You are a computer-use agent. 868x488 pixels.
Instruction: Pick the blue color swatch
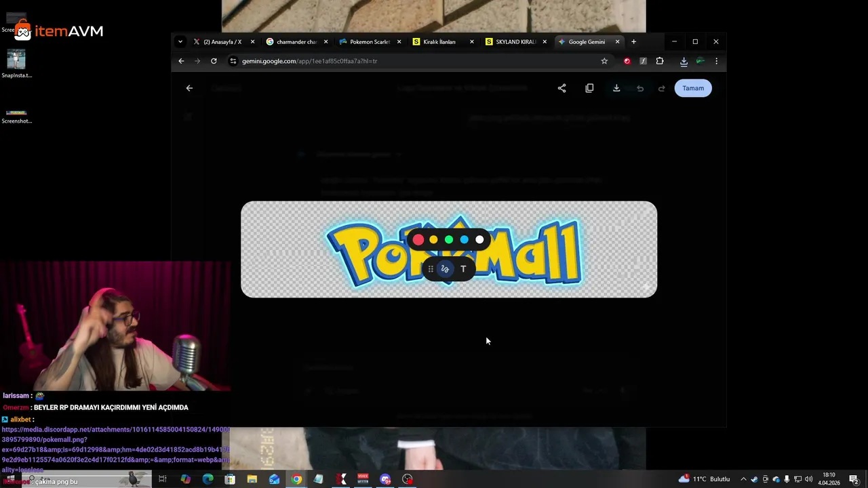(x=465, y=239)
